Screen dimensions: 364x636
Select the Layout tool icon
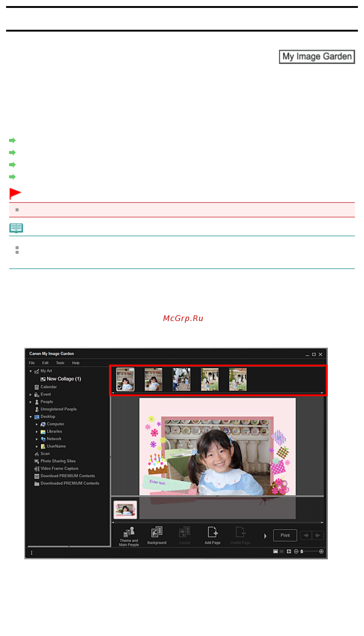pyautogui.click(x=185, y=535)
